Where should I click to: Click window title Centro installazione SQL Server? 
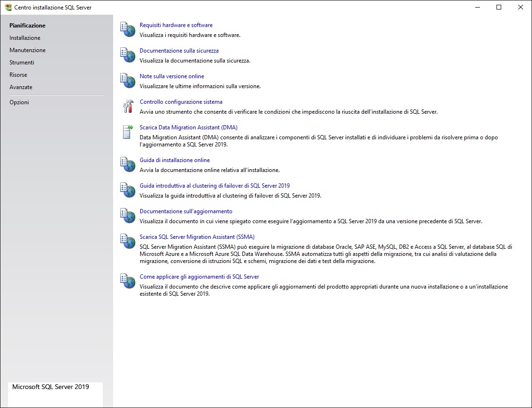[x=53, y=8]
